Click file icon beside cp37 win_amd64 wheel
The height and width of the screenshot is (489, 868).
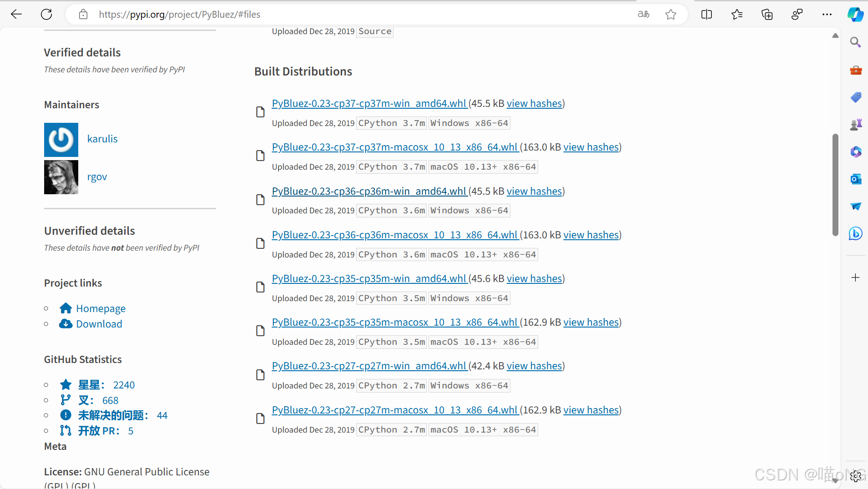pyautogui.click(x=260, y=112)
